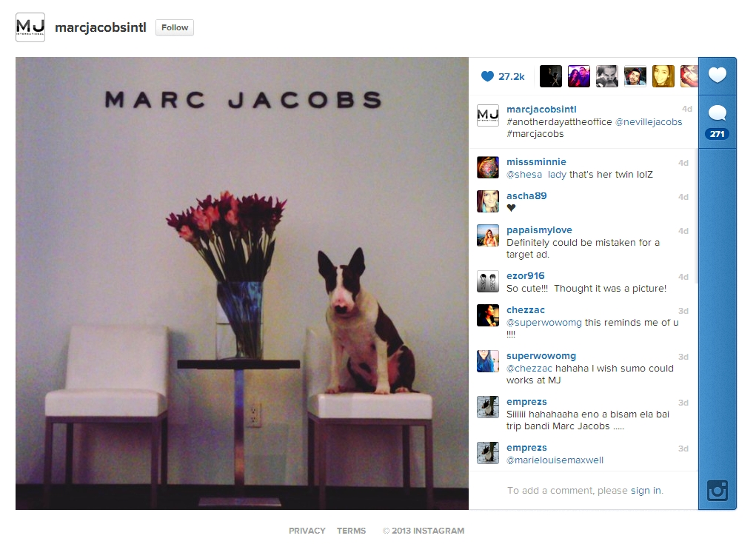Open the Terms footer link
Screen dimensions: 756x544
pyautogui.click(x=351, y=531)
